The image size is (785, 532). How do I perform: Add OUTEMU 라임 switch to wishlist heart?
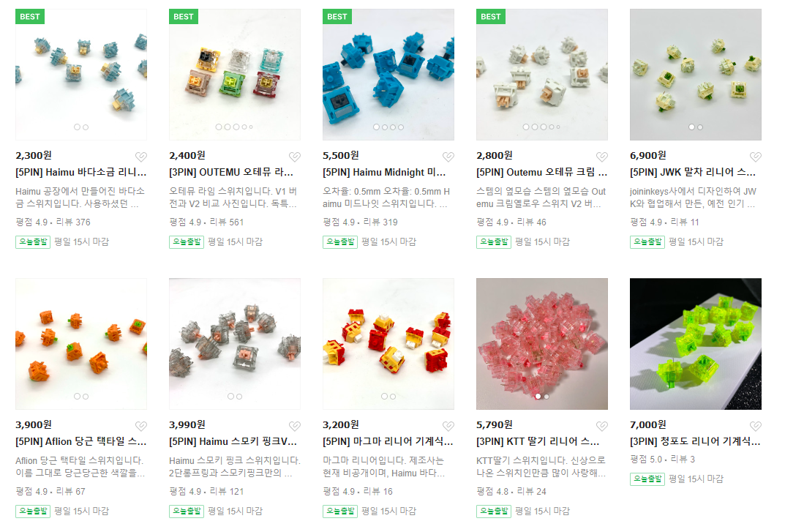coord(295,157)
